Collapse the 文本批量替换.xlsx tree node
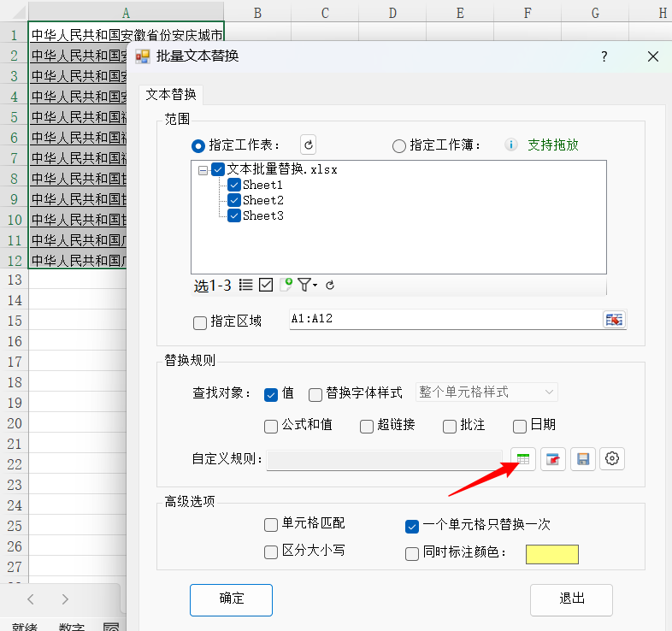672x631 pixels. click(203, 170)
